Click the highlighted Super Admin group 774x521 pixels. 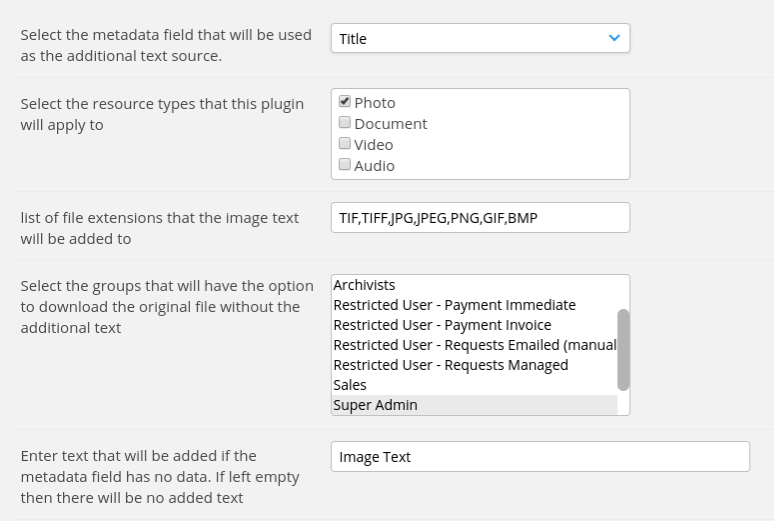click(x=474, y=405)
